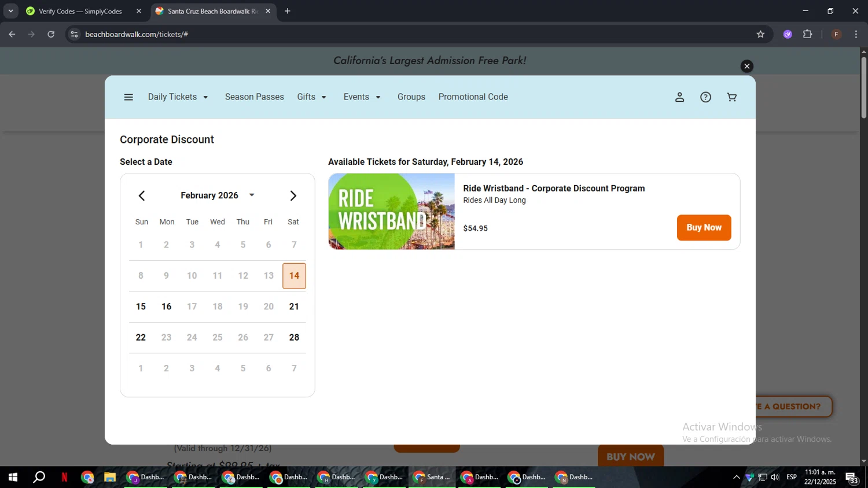Screen dimensions: 868x488
Task: Select February 21 on calendar
Action: [294, 307]
